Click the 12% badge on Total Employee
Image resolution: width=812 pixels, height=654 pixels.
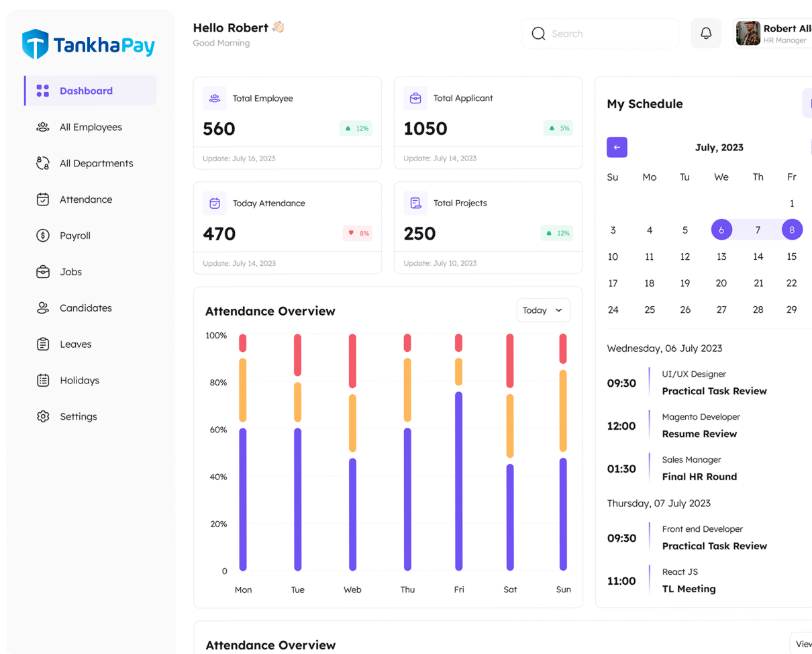(356, 128)
